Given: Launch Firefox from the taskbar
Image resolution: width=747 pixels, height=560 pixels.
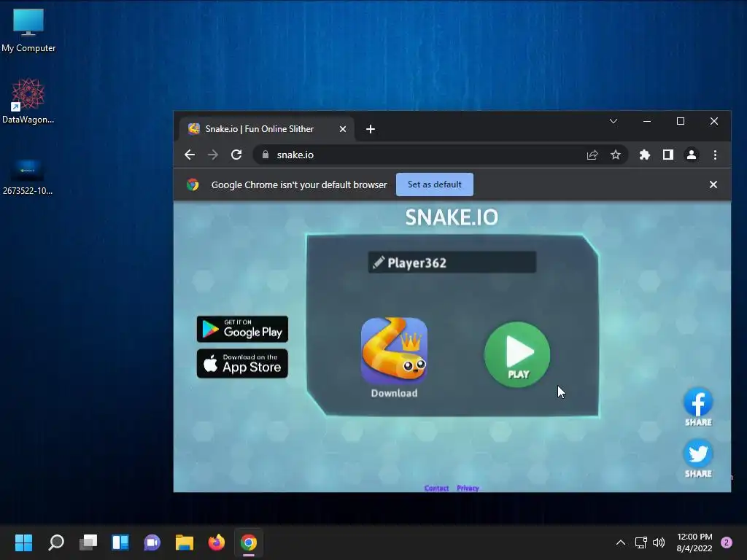Looking at the screenshot, I should point(216,542).
